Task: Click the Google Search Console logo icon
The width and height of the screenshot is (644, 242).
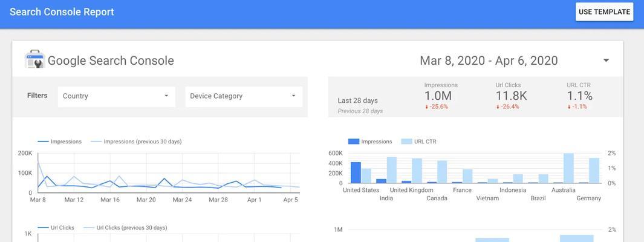Action: (x=34, y=59)
